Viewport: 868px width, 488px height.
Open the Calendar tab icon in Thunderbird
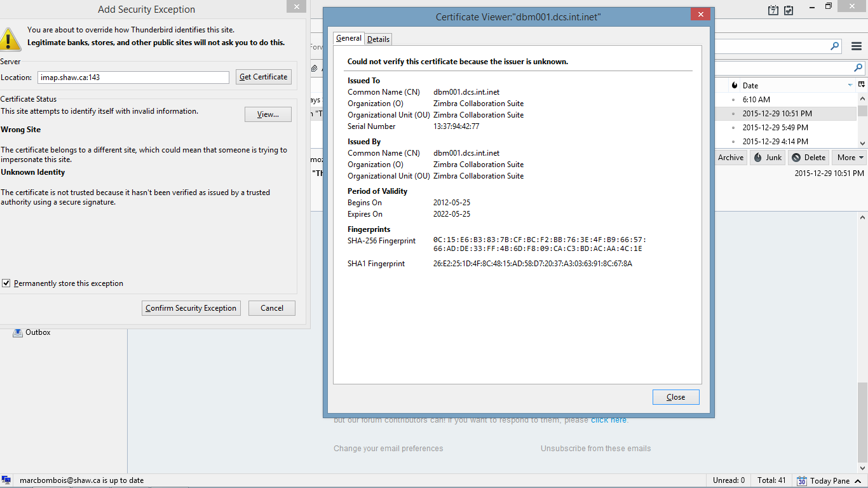coord(773,10)
